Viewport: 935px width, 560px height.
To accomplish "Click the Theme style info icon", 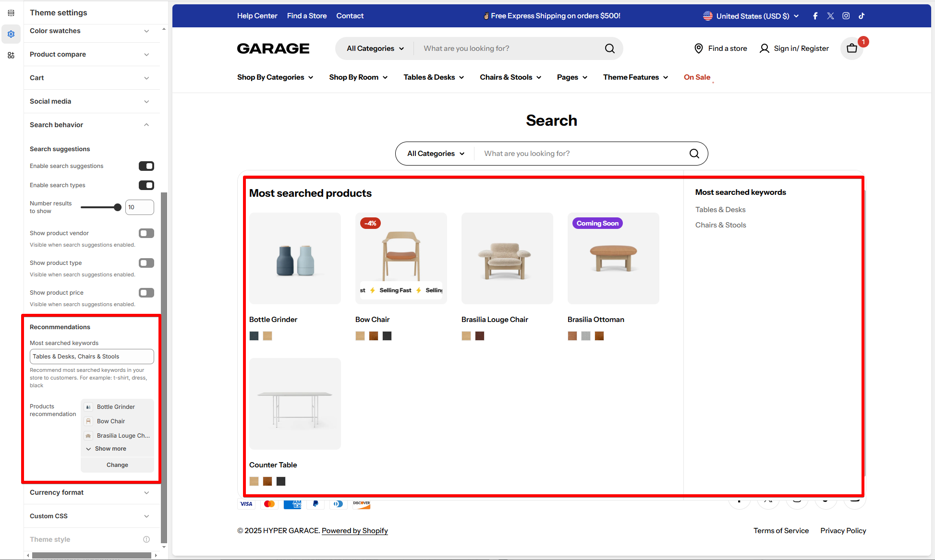I will [x=146, y=539].
